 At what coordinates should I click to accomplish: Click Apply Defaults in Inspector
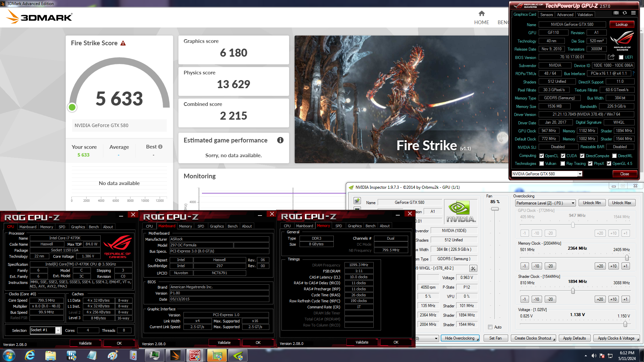(574, 338)
